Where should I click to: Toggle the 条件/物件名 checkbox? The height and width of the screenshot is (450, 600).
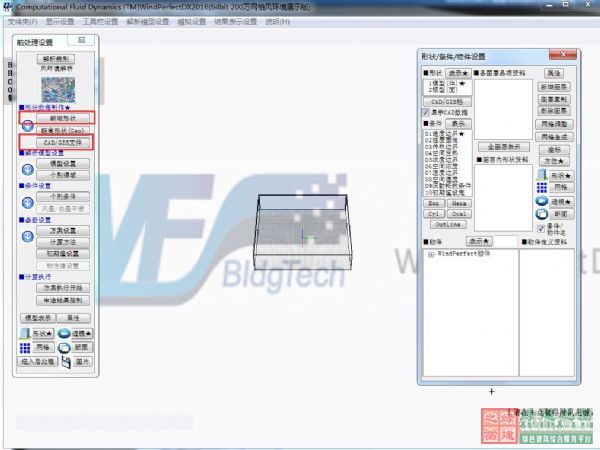[x=542, y=228]
